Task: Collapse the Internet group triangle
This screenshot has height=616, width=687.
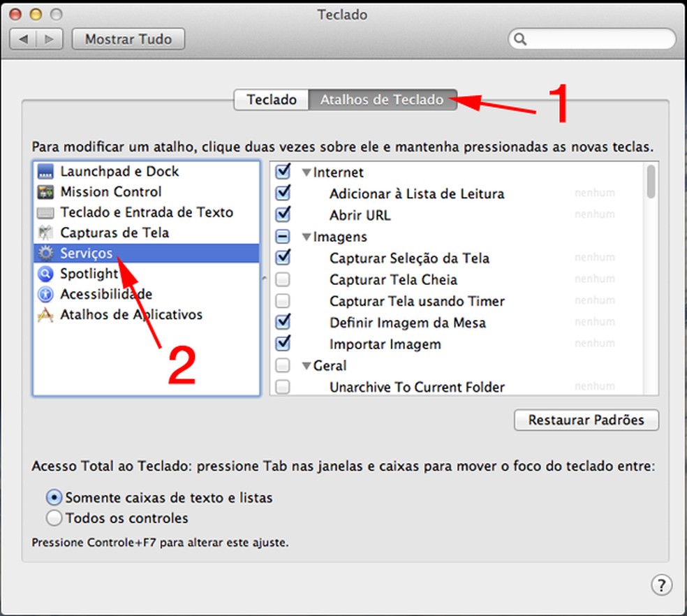Action: [306, 173]
